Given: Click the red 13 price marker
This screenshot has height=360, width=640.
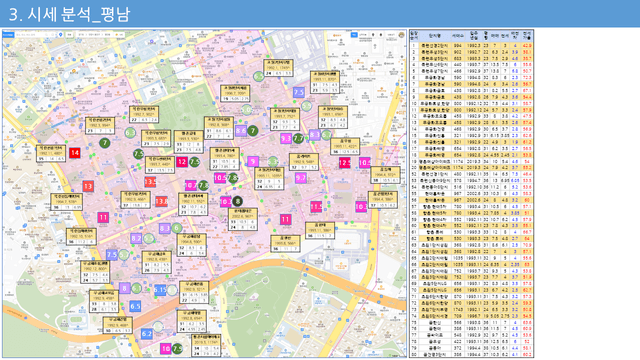Looking at the screenshot, I should (x=88, y=187).
